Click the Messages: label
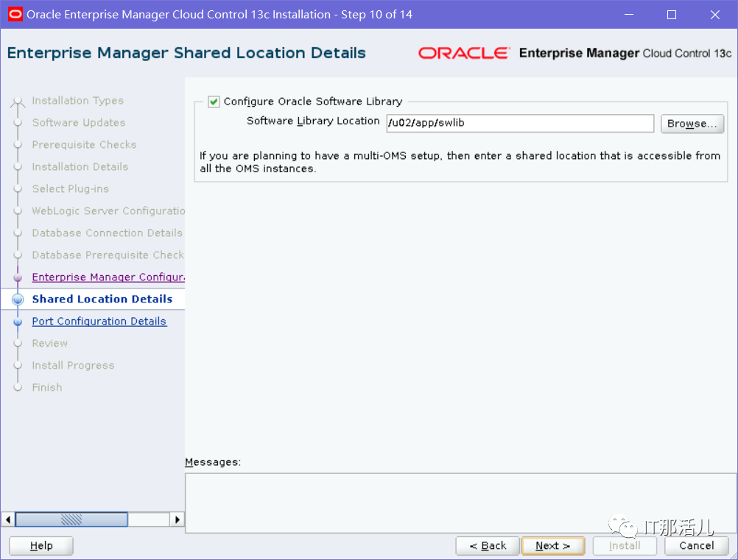 coord(213,462)
